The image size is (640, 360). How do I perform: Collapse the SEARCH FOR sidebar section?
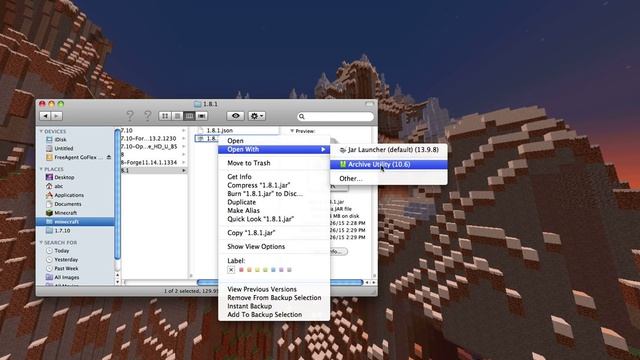click(41, 242)
